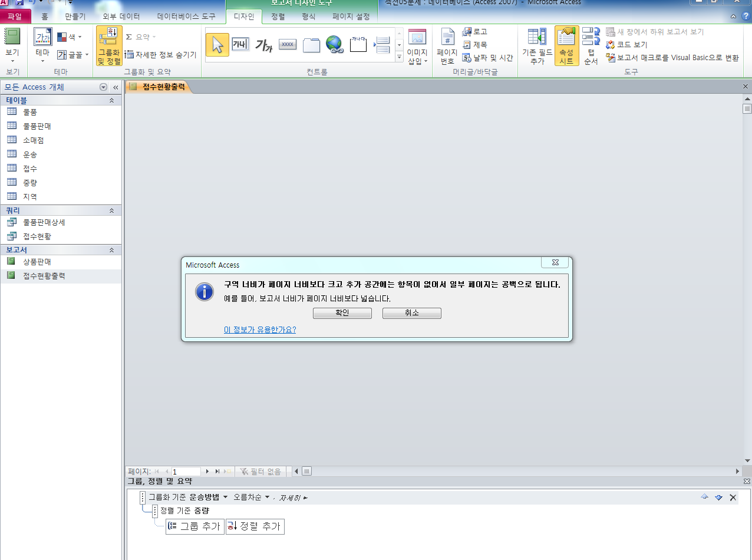The width and height of the screenshot is (752, 560).
Task: Click the 그룹 추가 button
Action: pos(195,526)
